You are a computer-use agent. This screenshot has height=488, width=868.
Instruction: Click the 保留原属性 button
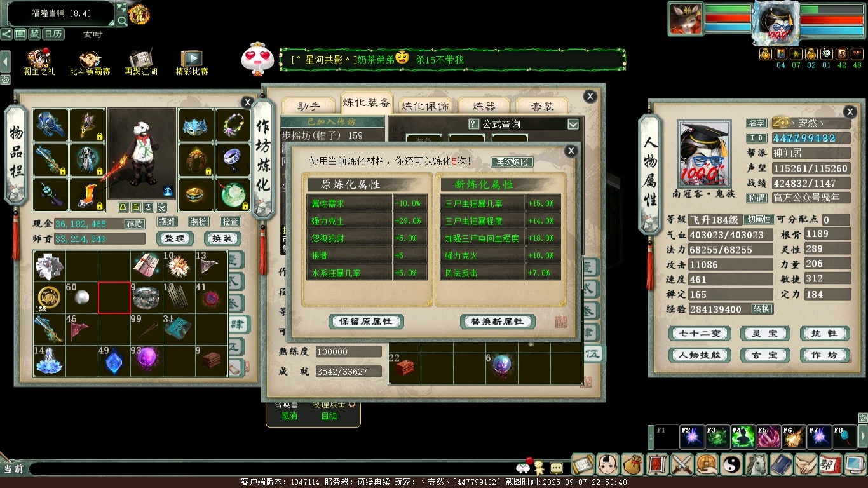pyautogui.click(x=366, y=322)
